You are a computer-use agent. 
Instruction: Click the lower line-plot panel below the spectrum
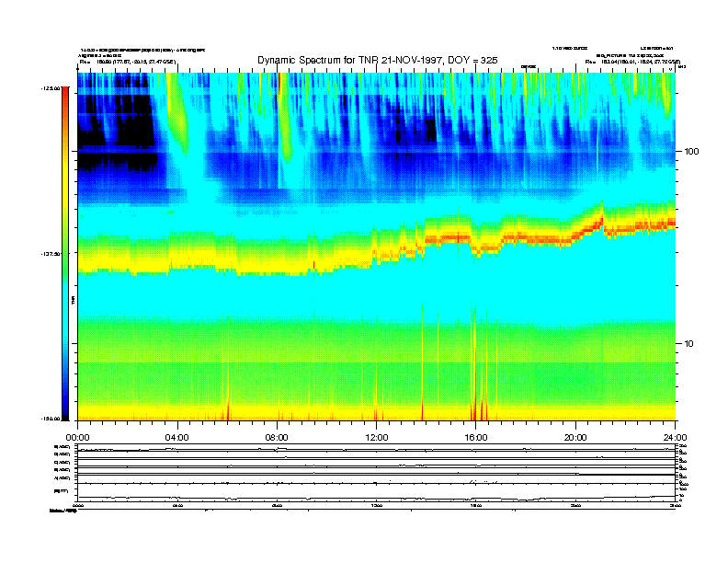tap(377, 473)
